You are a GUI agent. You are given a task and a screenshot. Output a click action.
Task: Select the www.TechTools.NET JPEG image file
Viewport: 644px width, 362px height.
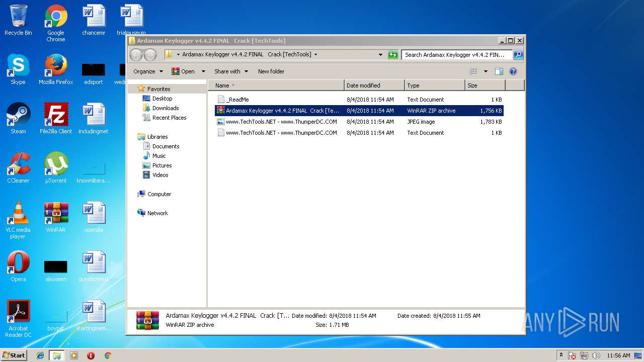(x=359, y=122)
